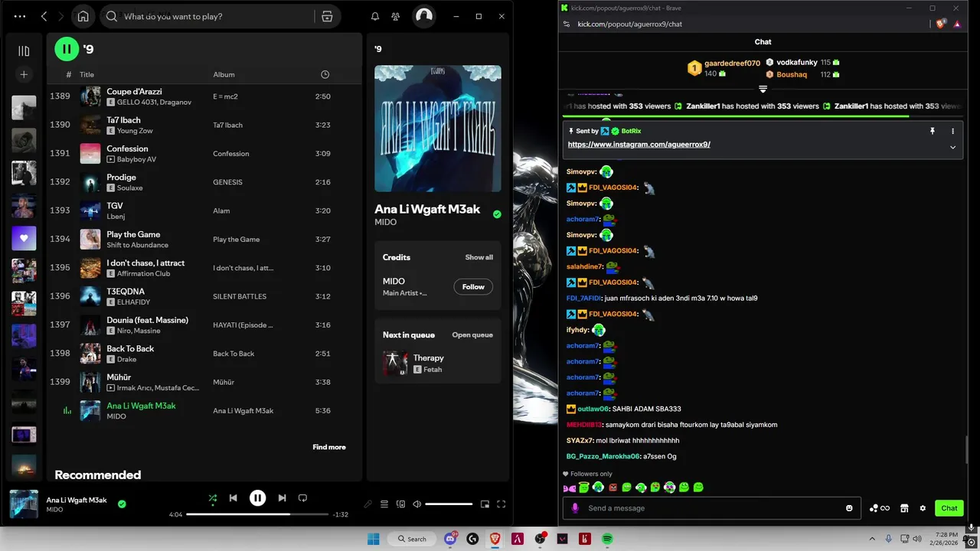Open Spotify three-dot app menu
Image resolution: width=980 pixels, height=551 pixels.
click(20, 16)
